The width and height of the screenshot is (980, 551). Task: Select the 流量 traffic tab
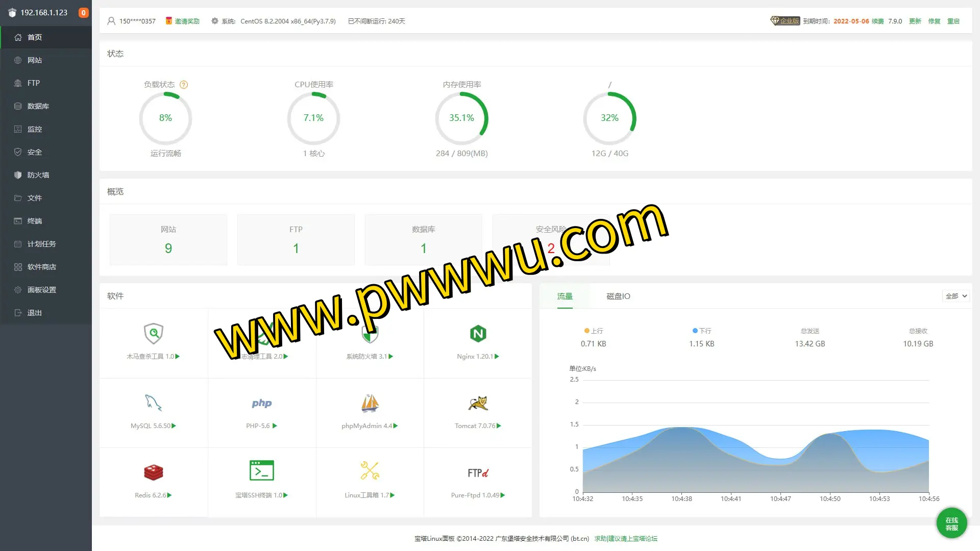pos(565,296)
